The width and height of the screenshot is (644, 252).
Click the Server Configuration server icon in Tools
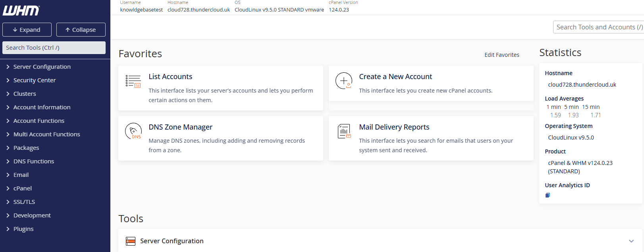pos(131,241)
